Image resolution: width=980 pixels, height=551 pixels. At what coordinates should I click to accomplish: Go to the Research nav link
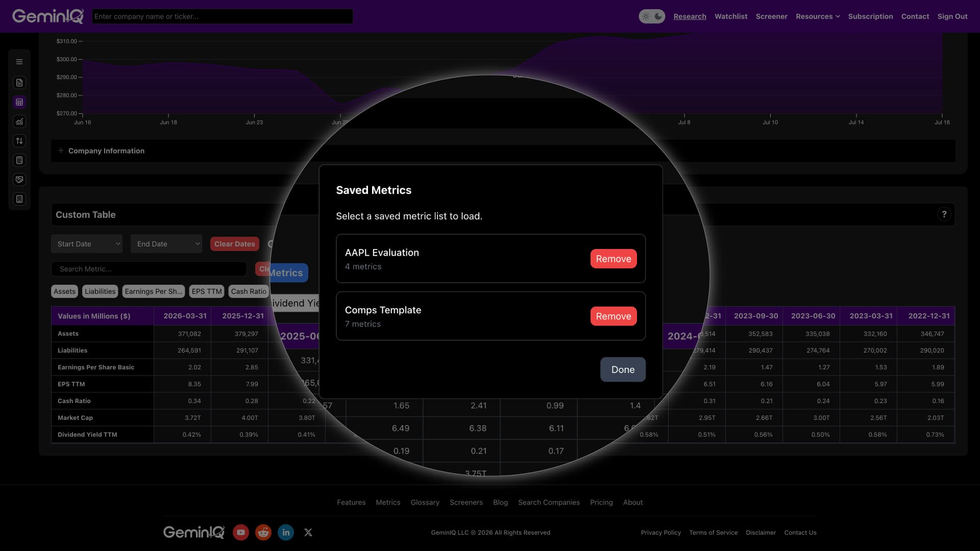click(690, 16)
